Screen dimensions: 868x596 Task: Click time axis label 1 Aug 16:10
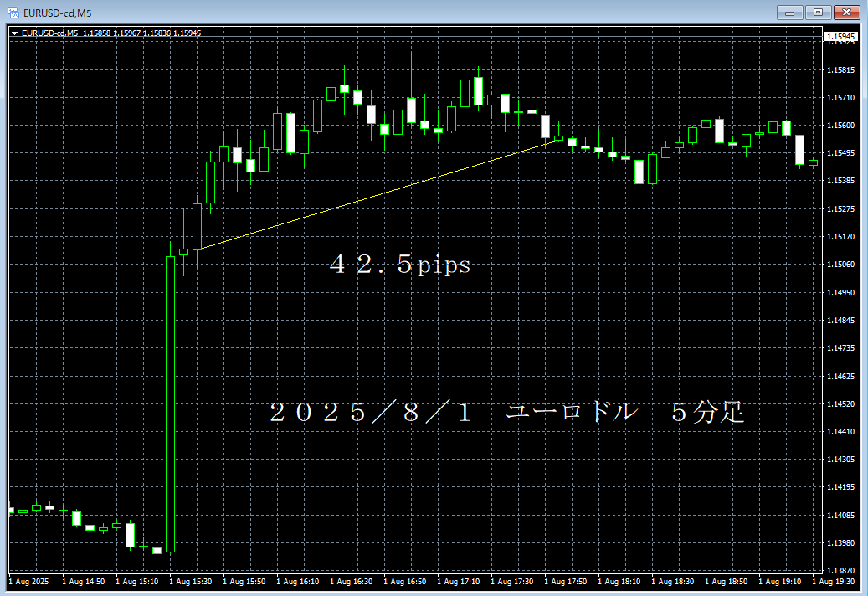point(298,582)
